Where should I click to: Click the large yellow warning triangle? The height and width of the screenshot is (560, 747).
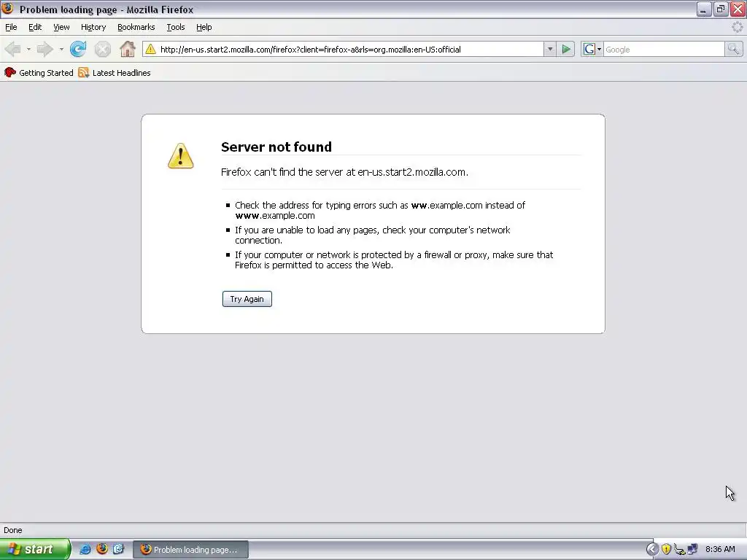click(181, 156)
